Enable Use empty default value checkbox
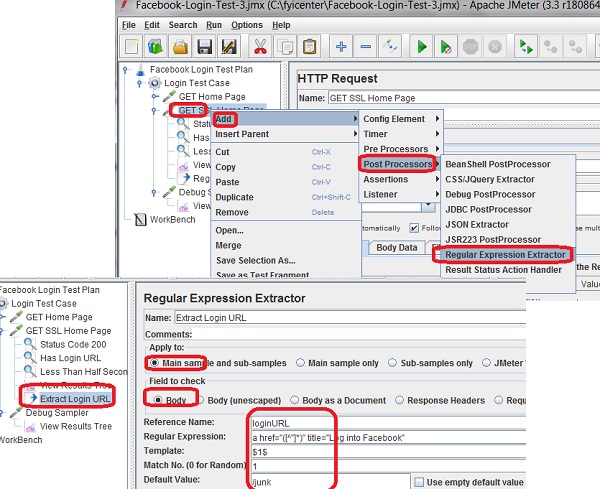Image resolution: width=600 pixels, height=489 pixels. (419, 482)
